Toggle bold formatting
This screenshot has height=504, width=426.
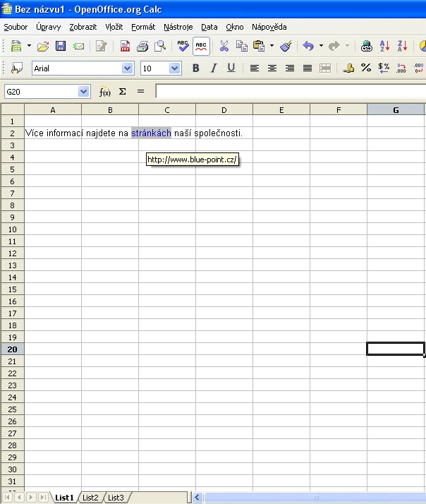coord(195,68)
